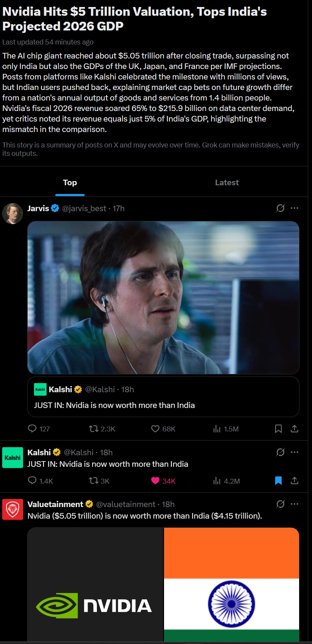Viewport: 312px width, 644px height.
Task: Like Jarvis's post with 68K likes
Action: point(163,429)
